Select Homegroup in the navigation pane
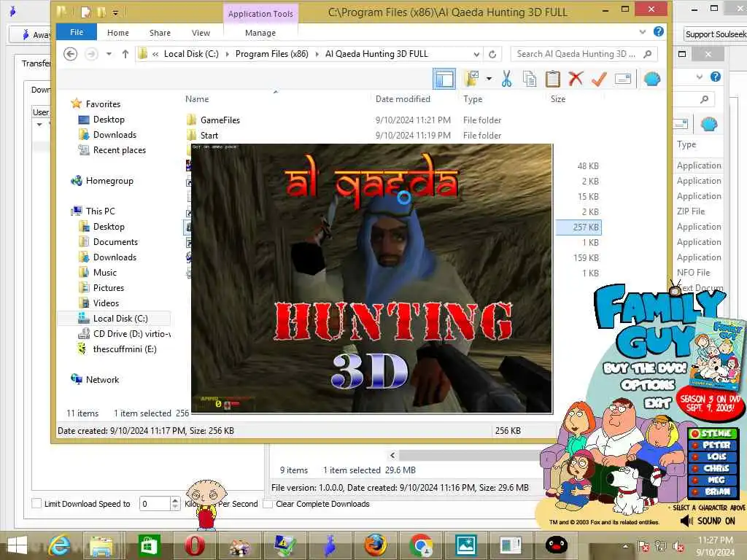The width and height of the screenshot is (747, 560). 109,181
